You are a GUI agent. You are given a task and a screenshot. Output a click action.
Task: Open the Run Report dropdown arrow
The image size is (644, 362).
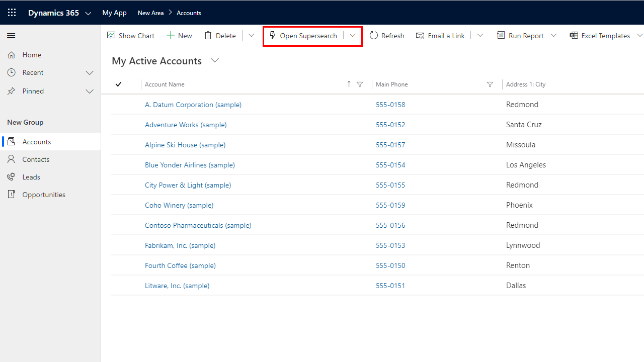point(554,36)
